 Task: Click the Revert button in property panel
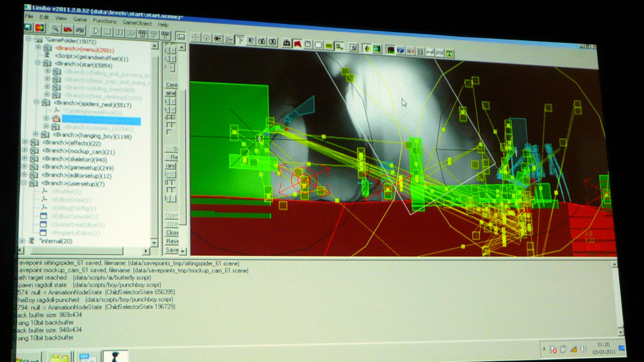coord(172,241)
